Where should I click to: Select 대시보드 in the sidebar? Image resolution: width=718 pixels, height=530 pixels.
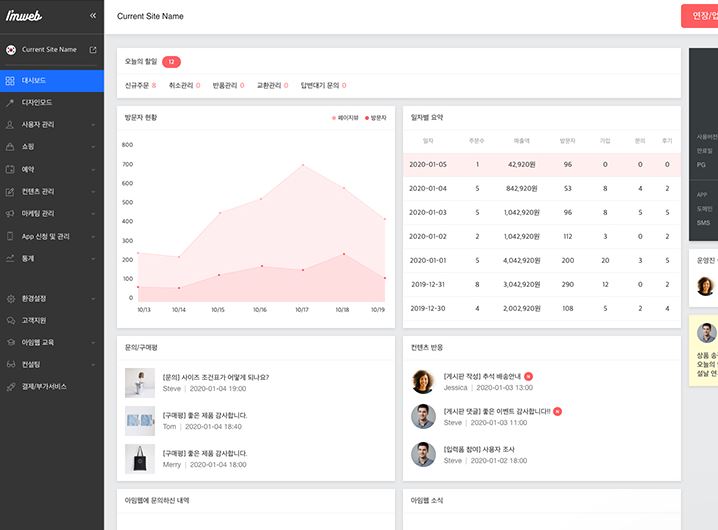[x=34, y=80]
